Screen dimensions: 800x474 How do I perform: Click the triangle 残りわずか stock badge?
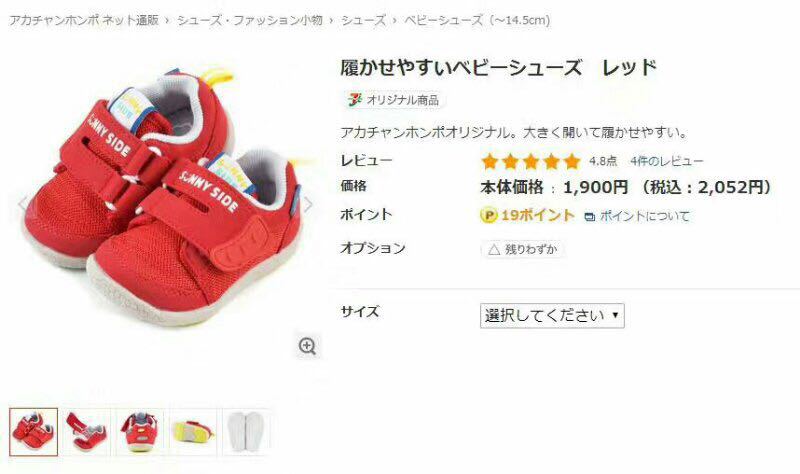[x=523, y=250]
